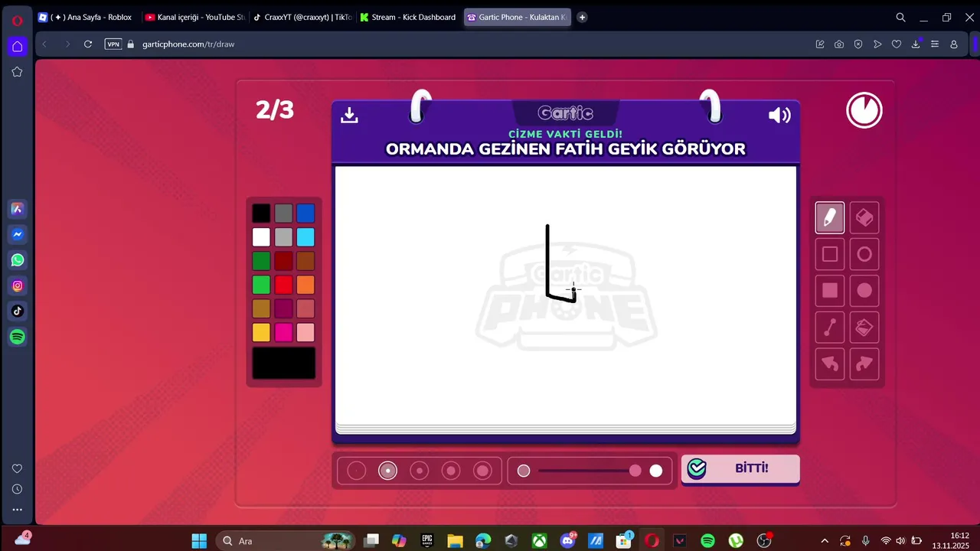Choose the filled rectangle shape tool
The image size is (980, 551).
coord(829,290)
